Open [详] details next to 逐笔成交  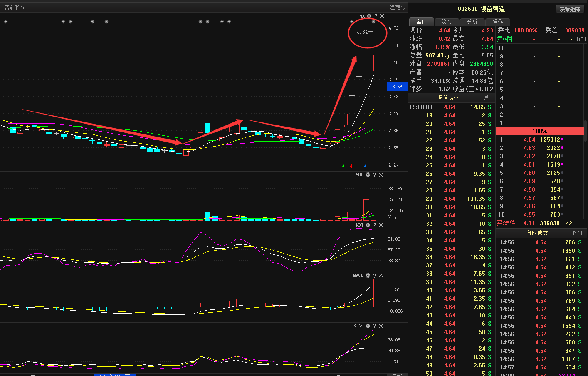tap(486, 98)
